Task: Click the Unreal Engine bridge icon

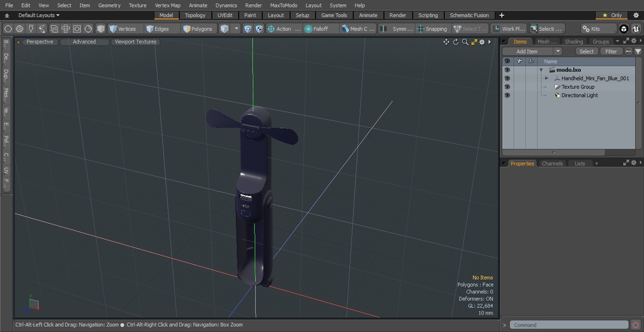Action: click(x=636, y=29)
